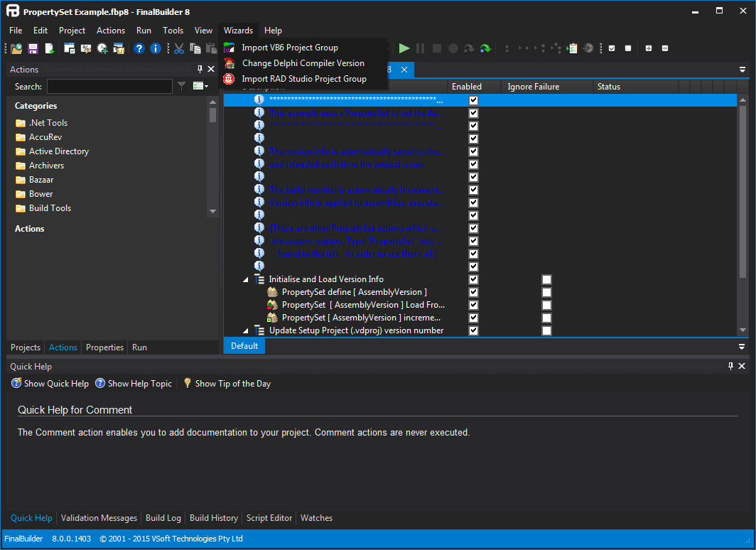The height and width of the screenshot is (550, 756).
Task: Copy the selected action
Action: click(x=196, y=48)
